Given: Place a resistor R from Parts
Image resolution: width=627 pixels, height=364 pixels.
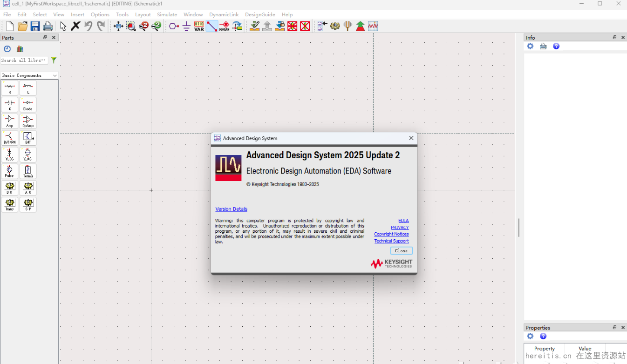Looking at the screenshot, I should point(10,88).
